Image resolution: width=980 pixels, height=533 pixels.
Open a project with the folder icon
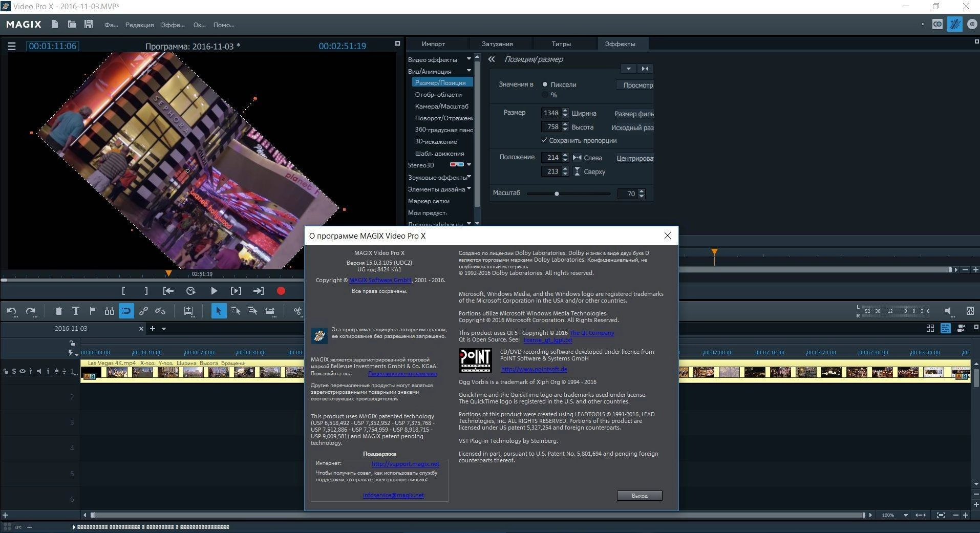(72, 24)
